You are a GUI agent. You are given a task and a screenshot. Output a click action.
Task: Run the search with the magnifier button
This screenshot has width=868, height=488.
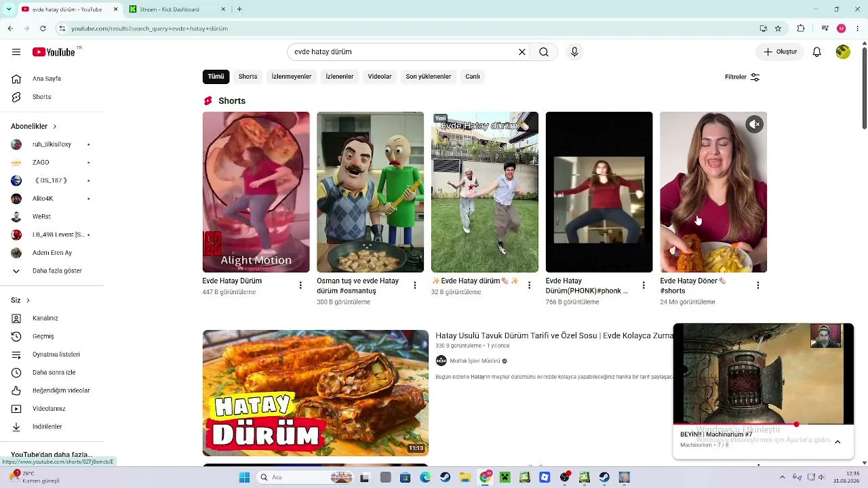pyautogui.click(x=544, y=52)
